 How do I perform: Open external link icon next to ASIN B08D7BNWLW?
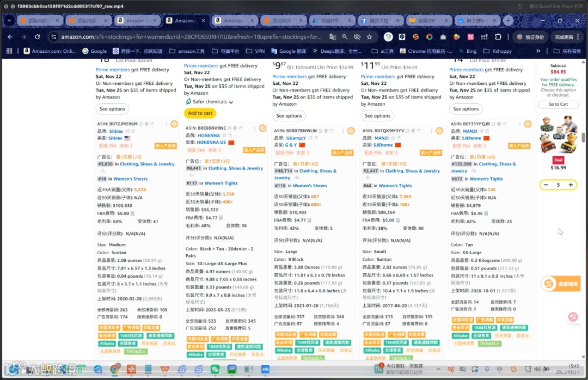(x=332, y=131)
